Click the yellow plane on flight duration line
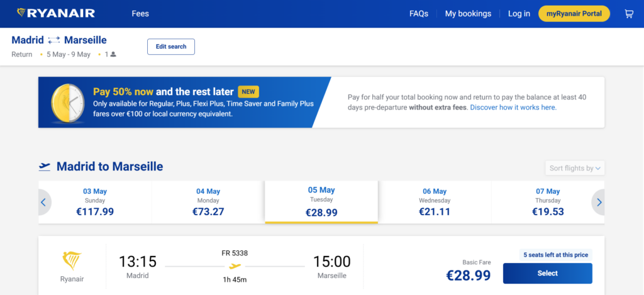The height and width of the screenshot is (295, 644). [x=235, y=266]
